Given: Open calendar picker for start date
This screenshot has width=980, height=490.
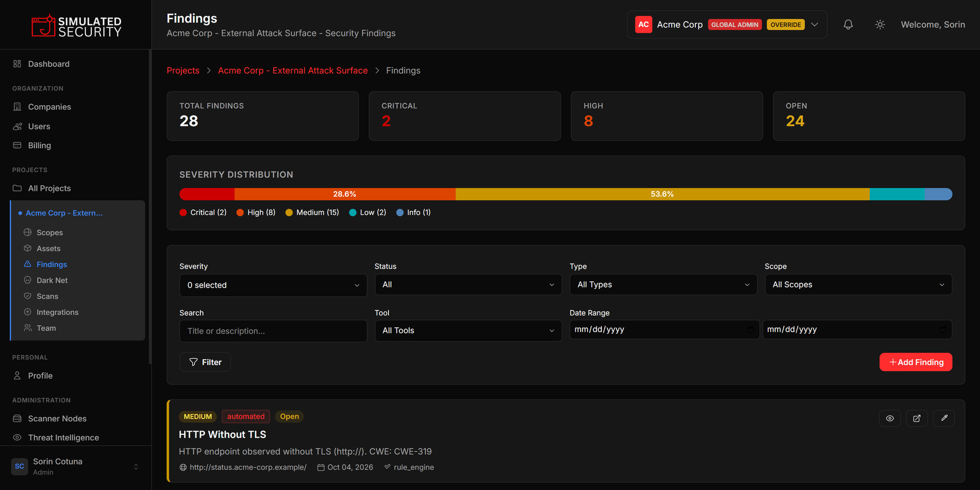Looking at the screenshot, I should (750, 330).
